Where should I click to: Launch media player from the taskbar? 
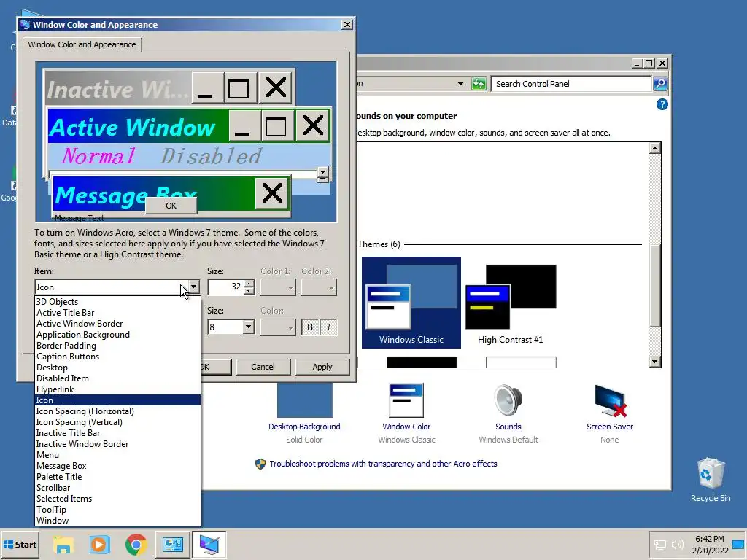pyautogui.click(x=99, y=544)
